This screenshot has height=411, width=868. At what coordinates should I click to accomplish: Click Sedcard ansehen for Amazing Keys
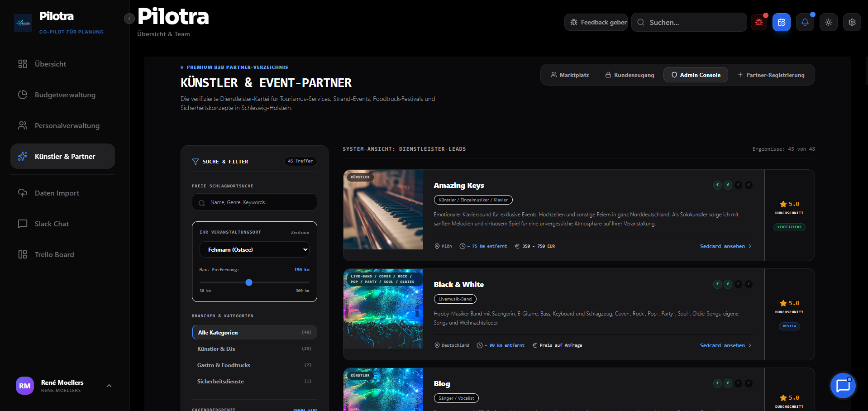pos(725,246)
